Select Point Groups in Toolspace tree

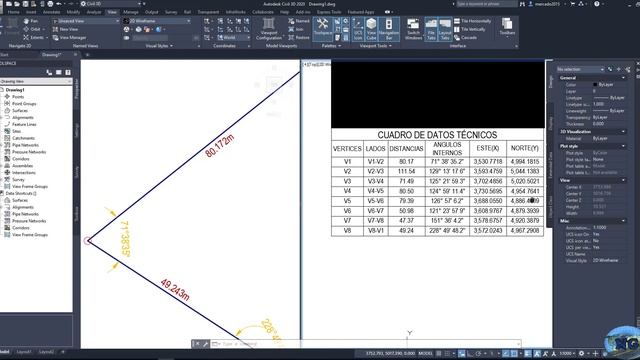point(24,104)
